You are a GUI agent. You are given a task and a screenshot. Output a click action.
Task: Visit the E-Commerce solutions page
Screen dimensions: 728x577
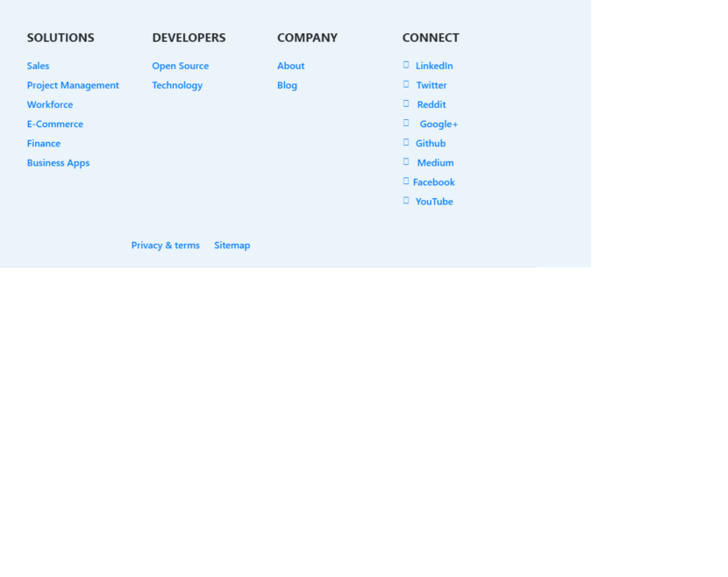point(55,124)
